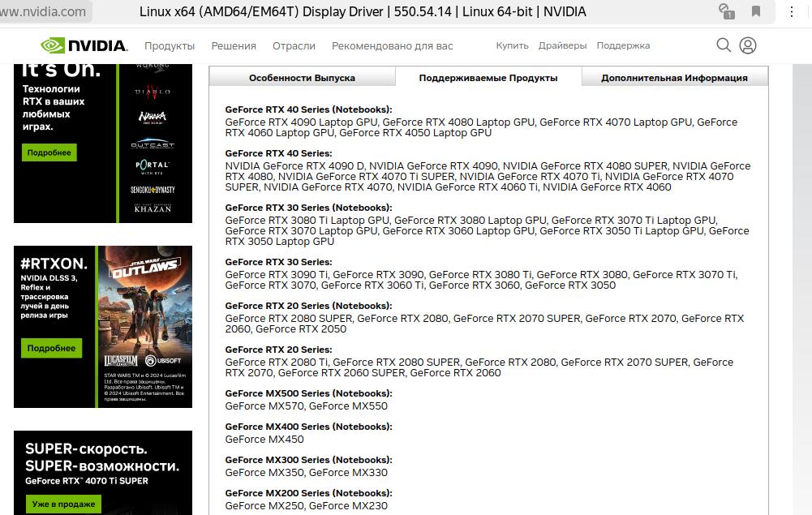812x515 pixels.
Task: Click the NVIDIA logo
Action: coord(84,45)
